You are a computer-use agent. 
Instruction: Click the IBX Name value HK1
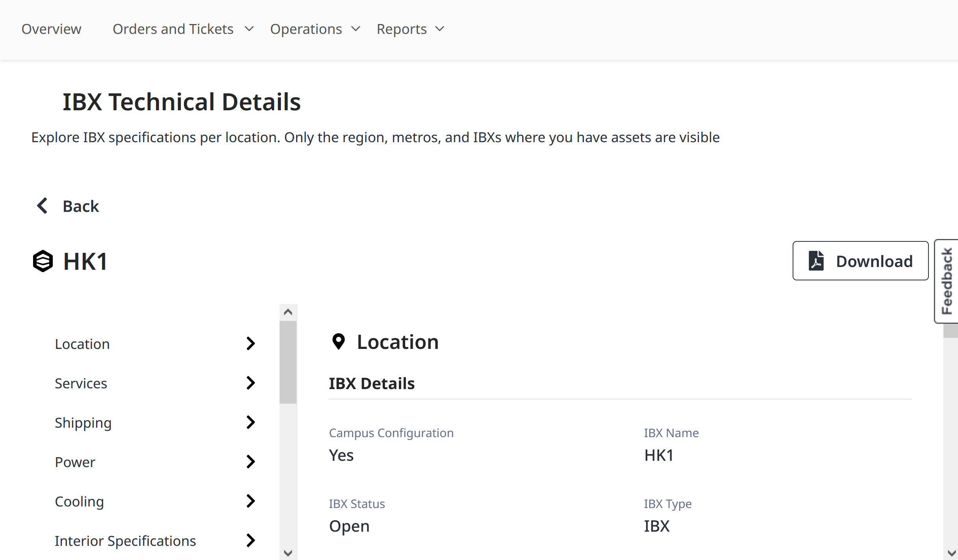pyautogui.click(x=659, y=455)
